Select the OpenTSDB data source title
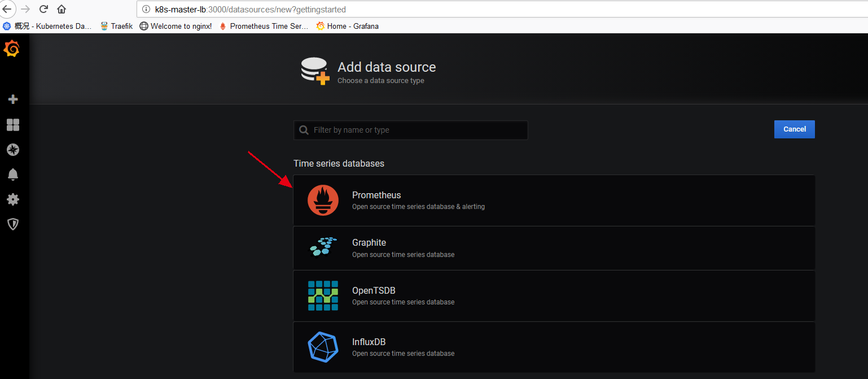The width and height of the screenshot is (868, 379). coord(374,290)
